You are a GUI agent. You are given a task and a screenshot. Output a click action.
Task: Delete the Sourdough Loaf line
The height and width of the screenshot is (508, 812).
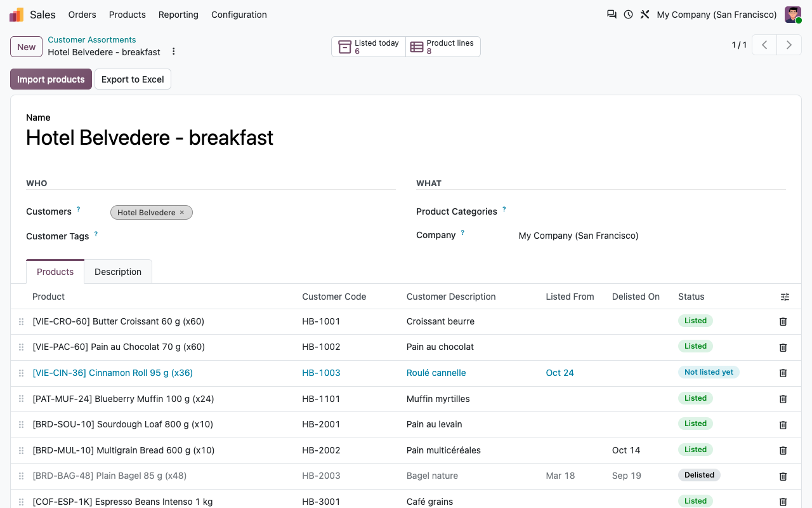point(783,425)
